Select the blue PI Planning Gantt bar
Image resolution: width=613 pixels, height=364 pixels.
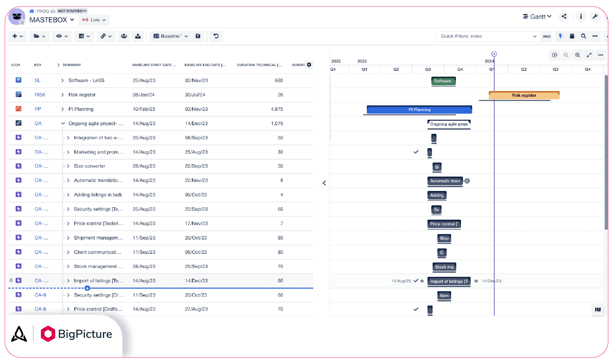[x=419, y=110]
